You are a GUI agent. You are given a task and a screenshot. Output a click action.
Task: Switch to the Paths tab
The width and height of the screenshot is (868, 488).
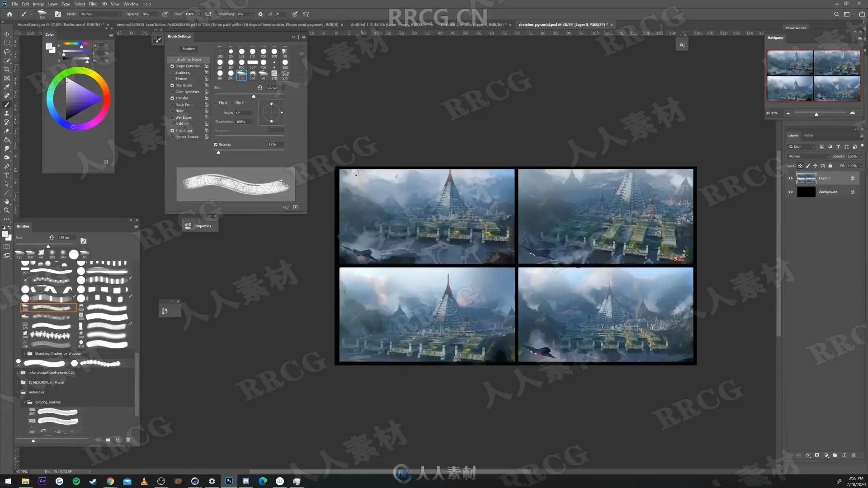tap(809, 135)
